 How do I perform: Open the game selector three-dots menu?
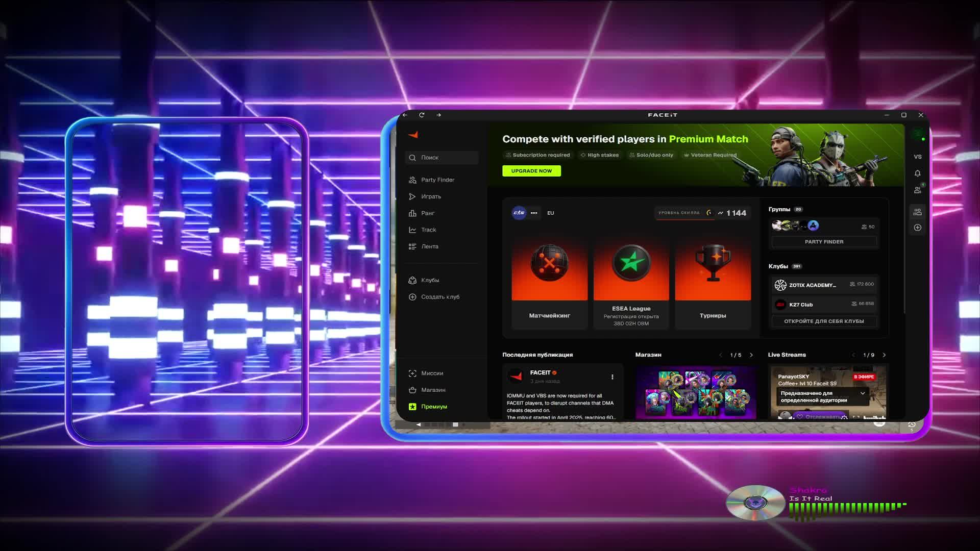pos(534,213)
